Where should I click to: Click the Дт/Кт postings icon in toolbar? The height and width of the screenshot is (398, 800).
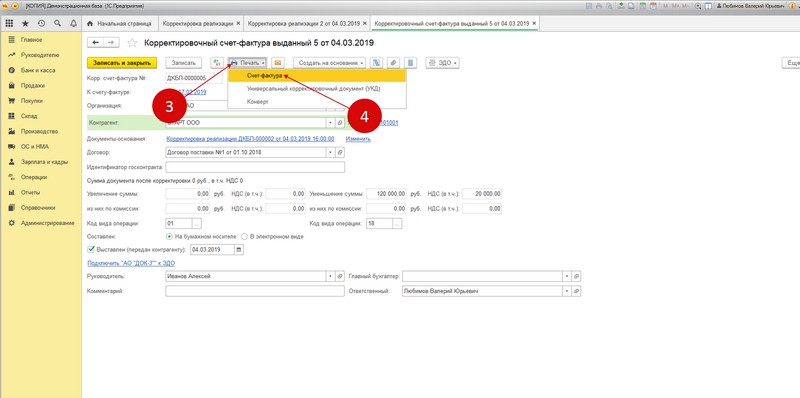point(217,63)
